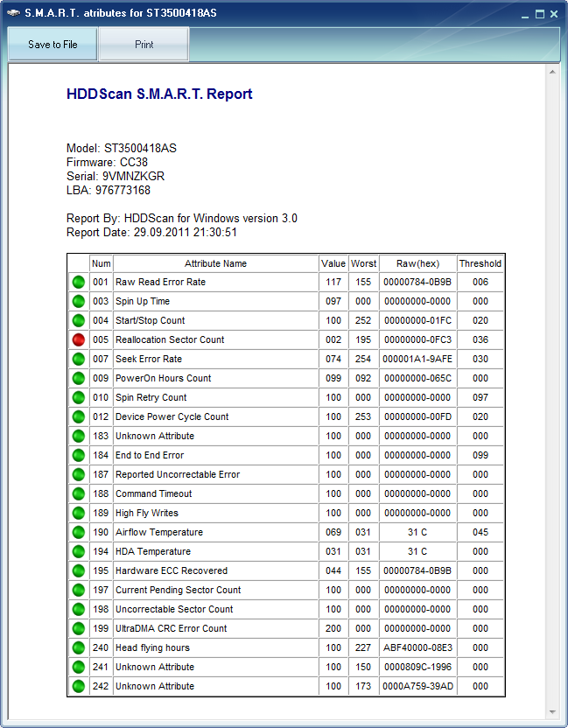The height and width of the screenshot is (728, 568).
Task: Click the green status icon for Spin Retry Count
Action: (79, 397)
